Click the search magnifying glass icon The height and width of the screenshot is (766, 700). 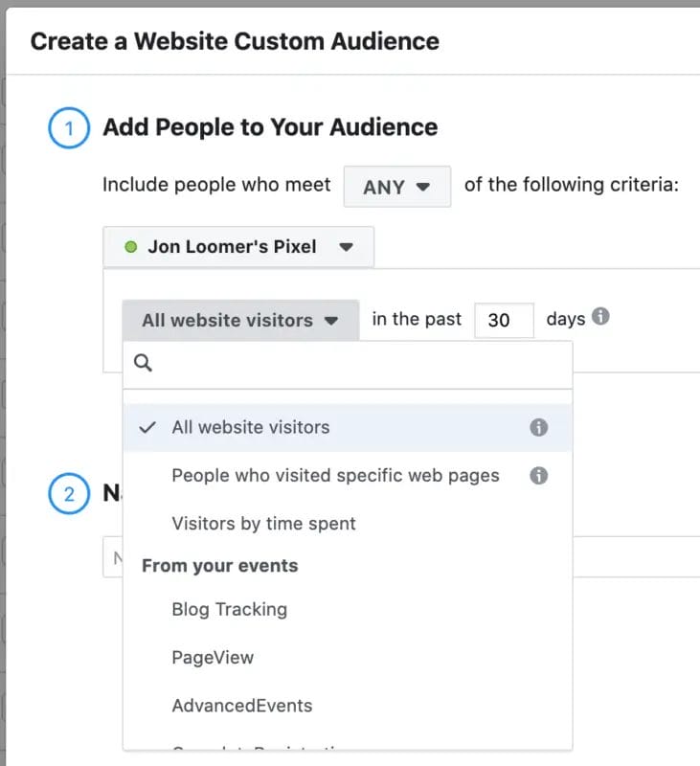point(143,362)
